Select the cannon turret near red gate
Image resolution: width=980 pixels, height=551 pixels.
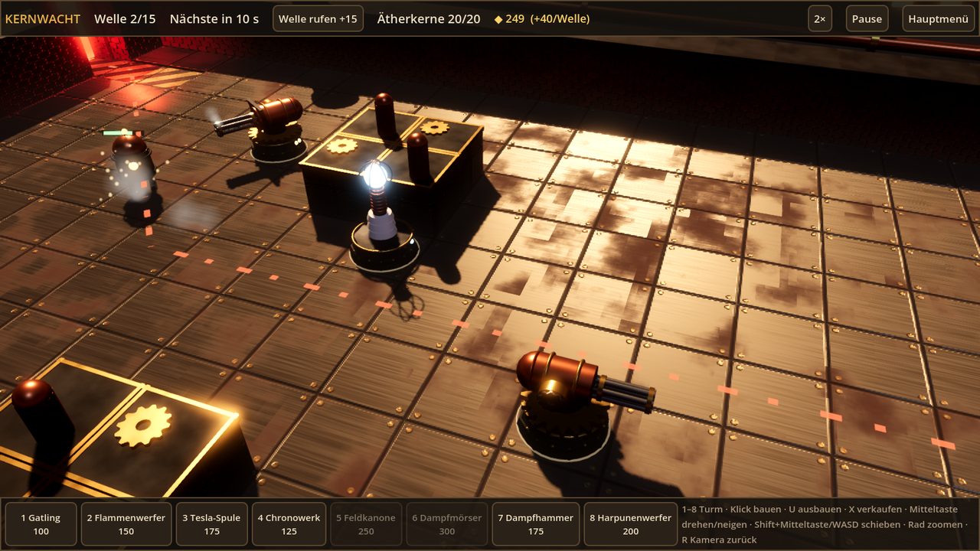pyautogui.click(x=268, y=129)
